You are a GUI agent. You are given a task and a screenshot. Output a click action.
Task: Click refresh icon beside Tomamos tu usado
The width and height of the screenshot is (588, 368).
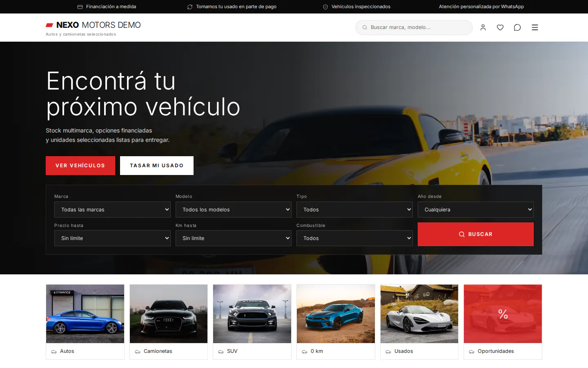click(190, 7)
